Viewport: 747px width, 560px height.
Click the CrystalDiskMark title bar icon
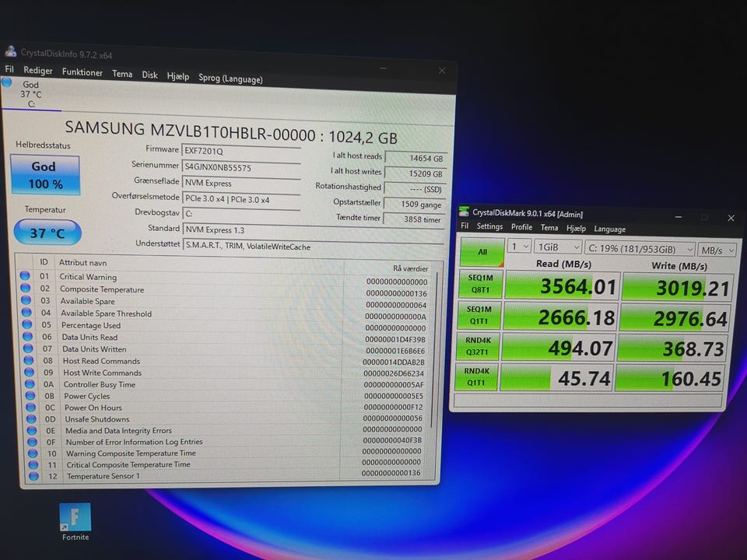[464, 212]
